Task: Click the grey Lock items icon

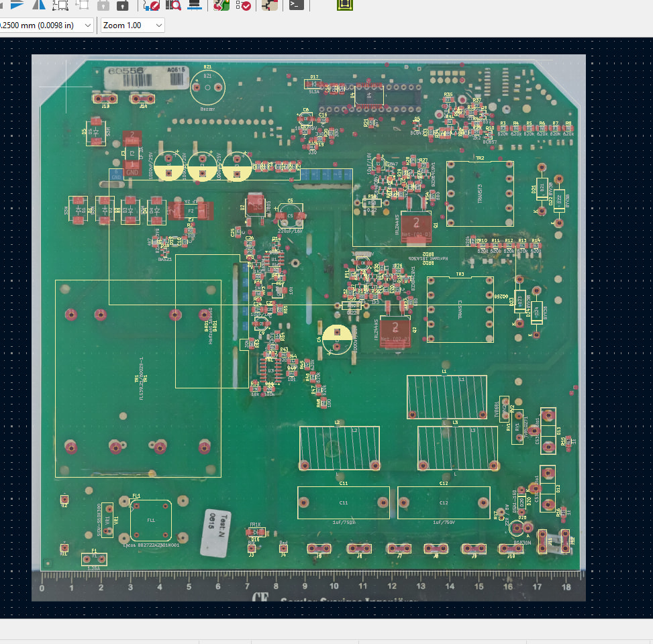Action: (x=103, y=5)
